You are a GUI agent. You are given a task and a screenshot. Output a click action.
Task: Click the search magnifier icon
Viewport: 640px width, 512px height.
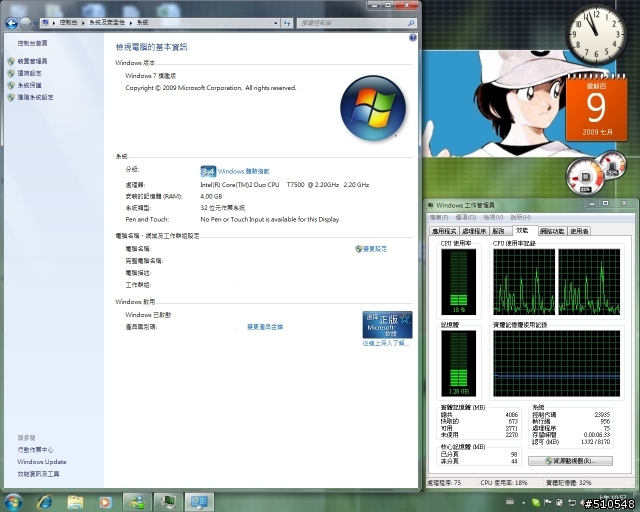[x=411, y=23]
